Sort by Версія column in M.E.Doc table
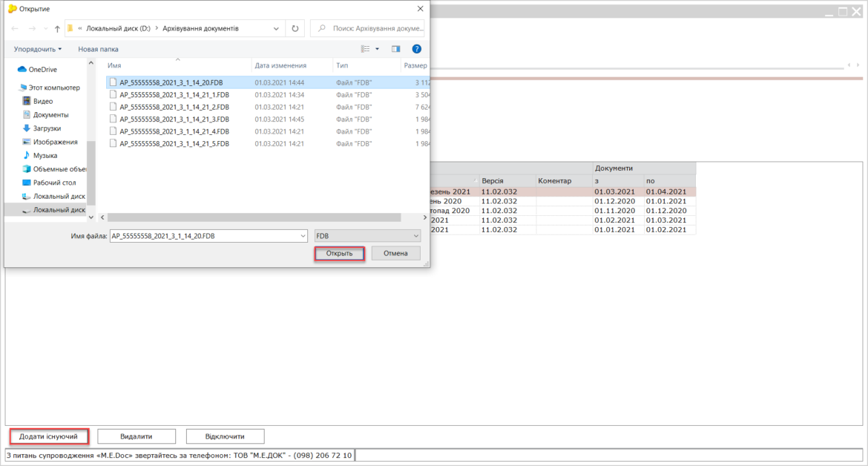Viewport: 868px width, 466px height. (x=507, y=181)
